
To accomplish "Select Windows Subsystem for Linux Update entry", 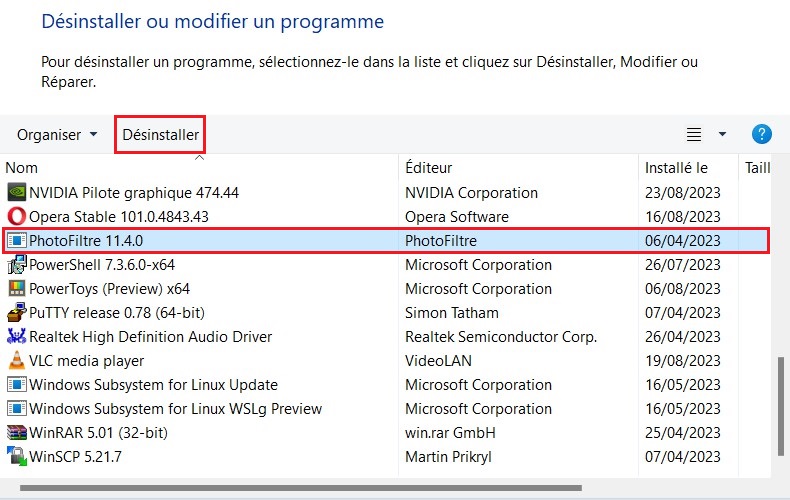I will pos(153,385).
